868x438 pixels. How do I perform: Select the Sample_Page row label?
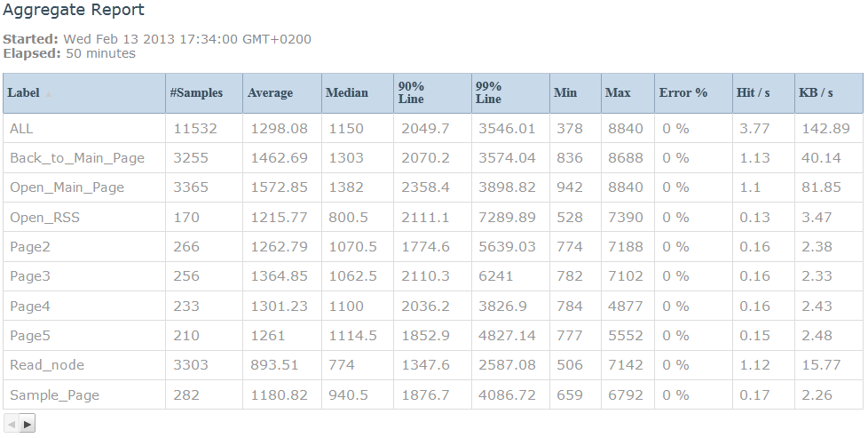click(55, 394)
